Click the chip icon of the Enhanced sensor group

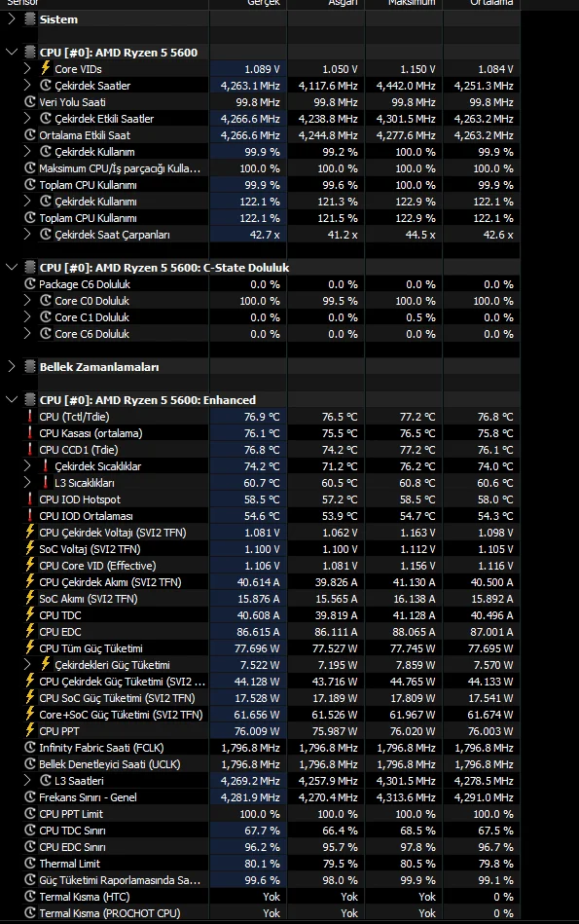(x=30, y=399)
